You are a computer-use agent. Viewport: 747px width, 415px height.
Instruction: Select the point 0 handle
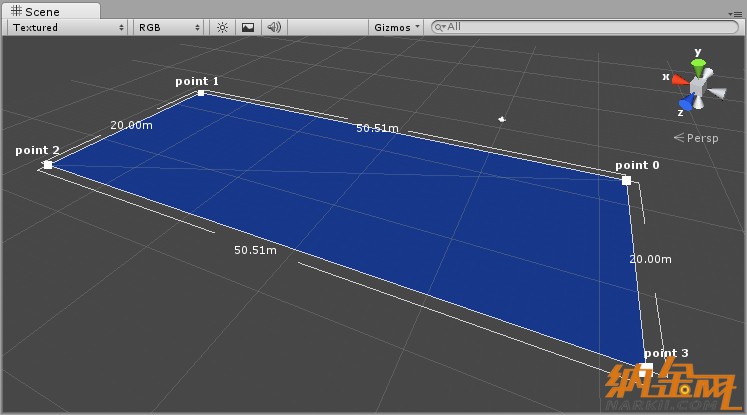pyautogui.click(x=626, y=180)
